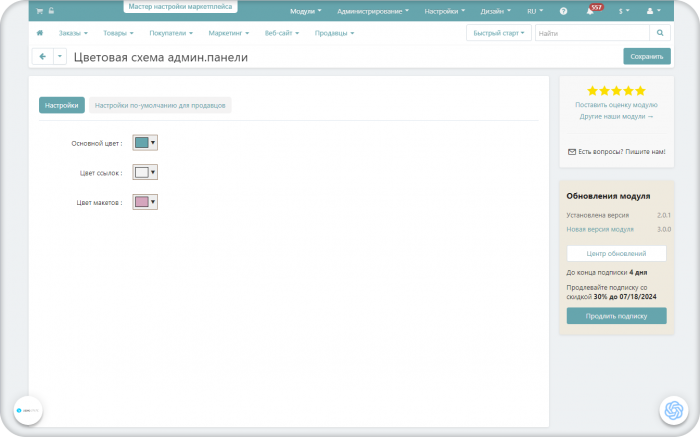700x437 pixels.
Task: Open Мастер настройки маркетплейса
Action: pos(180,7)
